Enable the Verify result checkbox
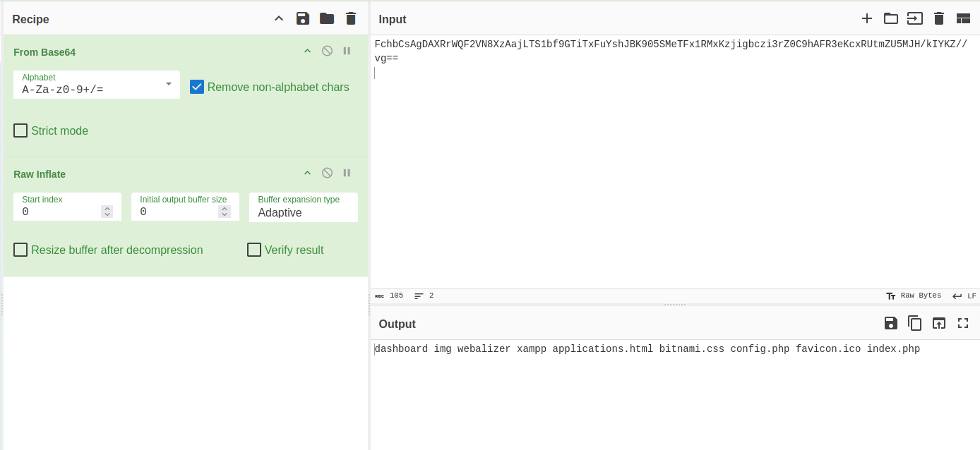 click(x=254, y=250)
